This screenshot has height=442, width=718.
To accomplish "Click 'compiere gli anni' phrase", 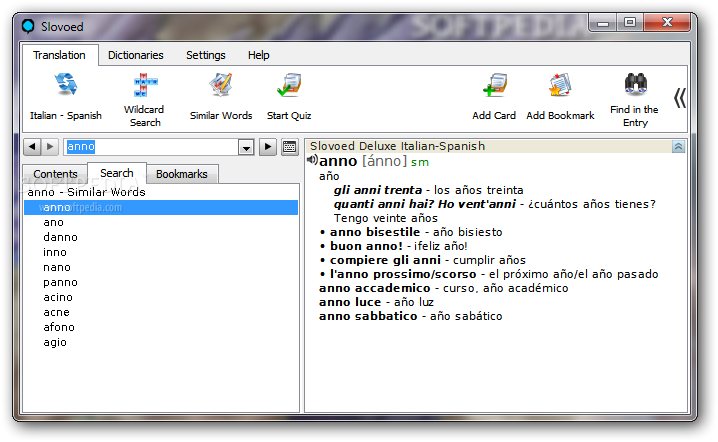I will (385, 260).
